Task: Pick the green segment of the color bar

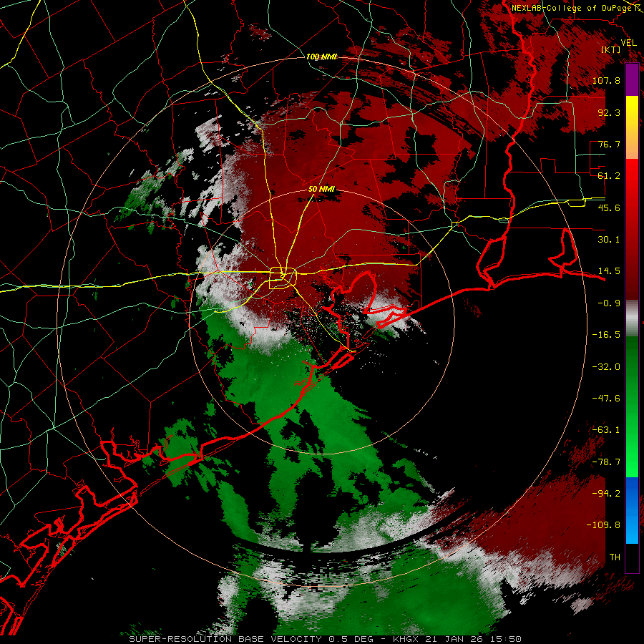Action: 632,406
